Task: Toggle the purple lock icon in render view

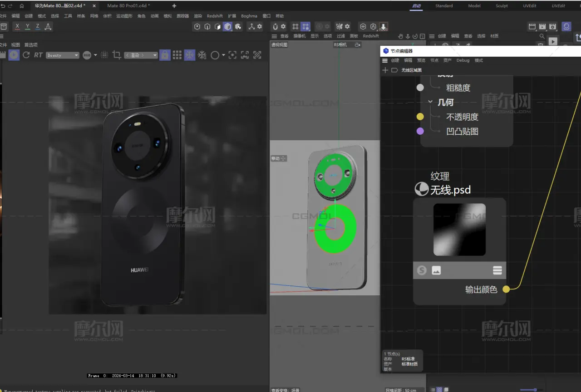Action: [x=165, y=55]
